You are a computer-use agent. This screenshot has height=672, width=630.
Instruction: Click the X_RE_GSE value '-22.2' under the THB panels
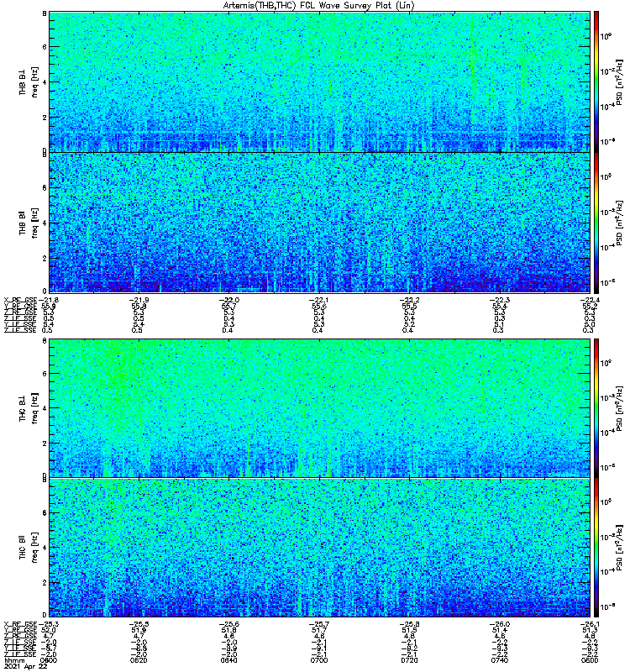409,301
